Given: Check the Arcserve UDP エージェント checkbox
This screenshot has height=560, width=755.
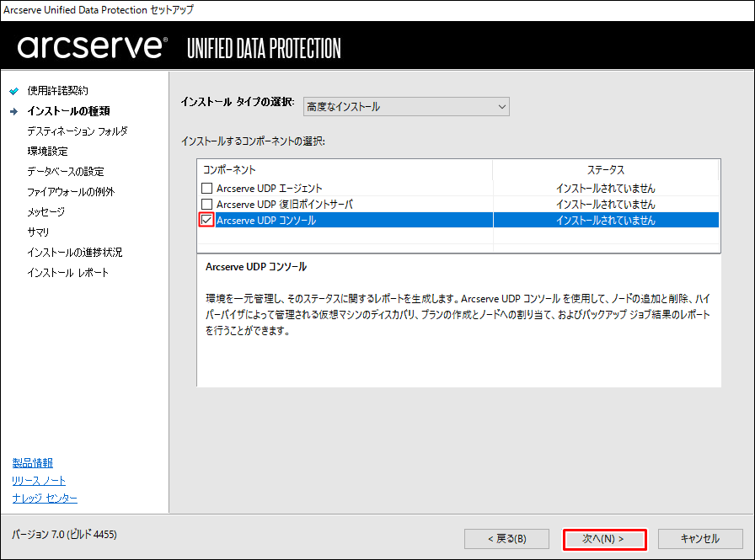Looking at the screenshot, I should [206, 188].
